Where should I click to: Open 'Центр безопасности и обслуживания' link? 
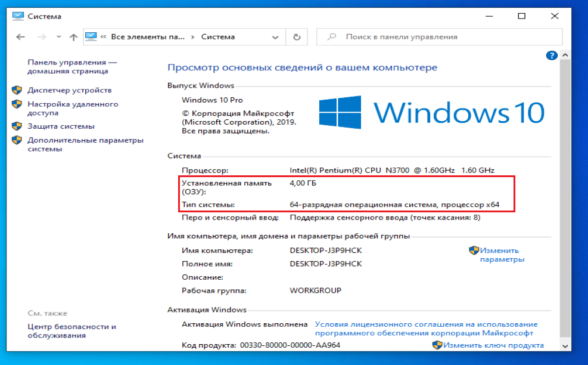[x=72, y=331]
